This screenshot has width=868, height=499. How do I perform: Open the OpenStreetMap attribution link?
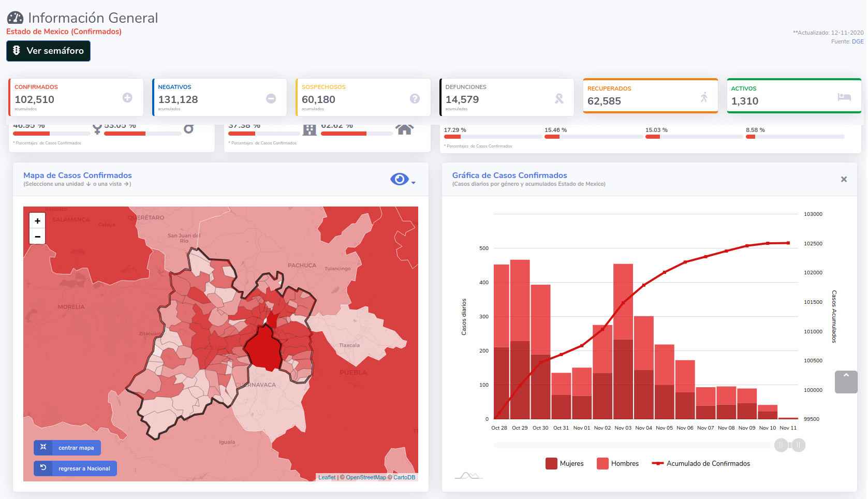(x=366, y=477)
